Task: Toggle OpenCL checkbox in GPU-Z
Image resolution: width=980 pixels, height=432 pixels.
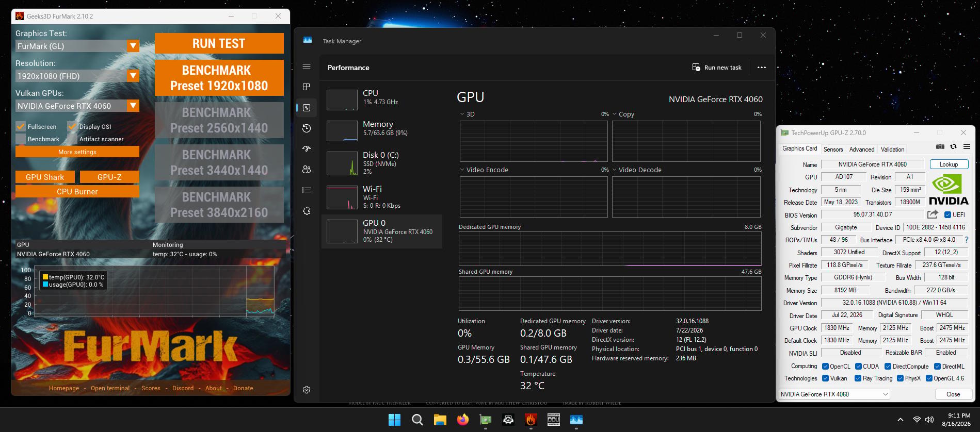Action: pos(825,366)
